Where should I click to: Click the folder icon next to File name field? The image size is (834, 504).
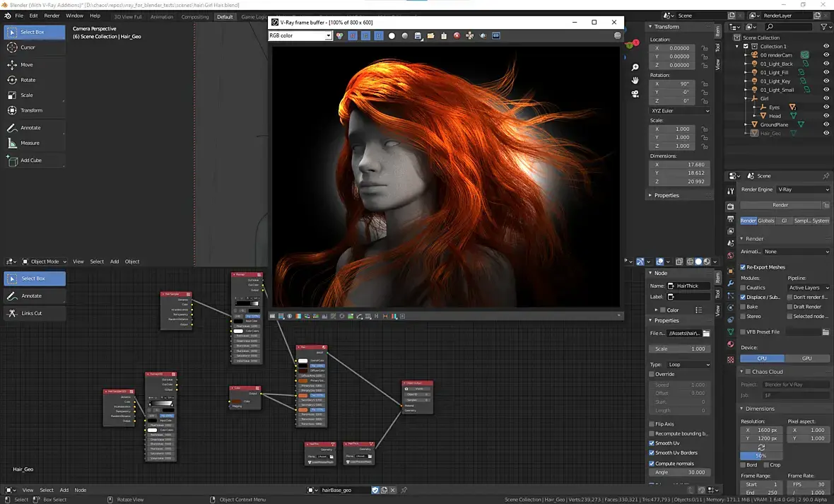click(x=706, y=333)
